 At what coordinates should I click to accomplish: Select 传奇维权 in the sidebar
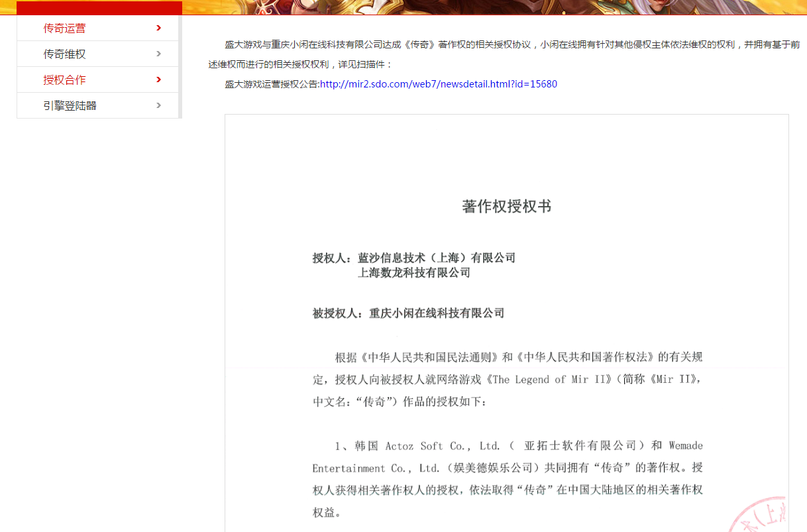tap(64, 54)
